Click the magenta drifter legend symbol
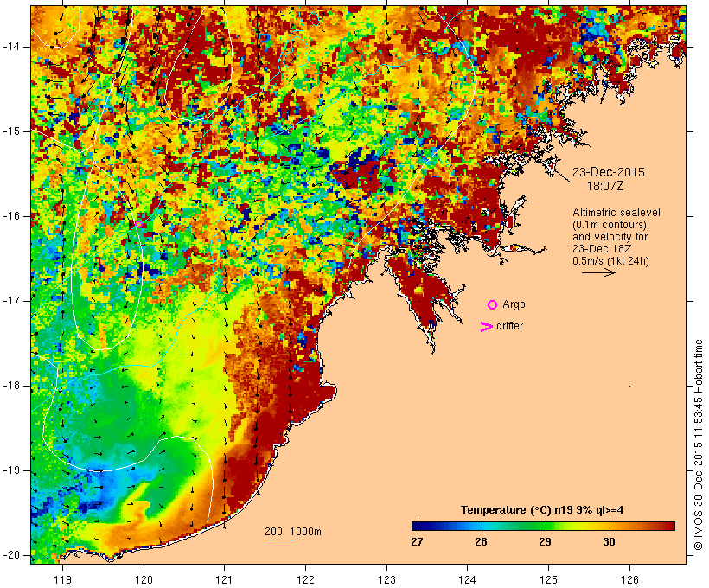The image size is (709, 588). click(x=486, y=327)
